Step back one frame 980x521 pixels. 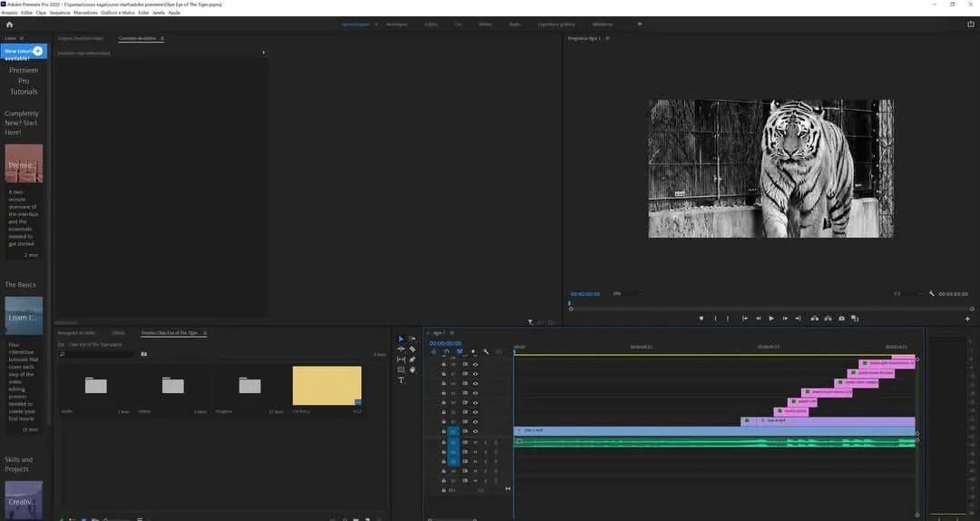pyautogui.click(x=759, y=319)
